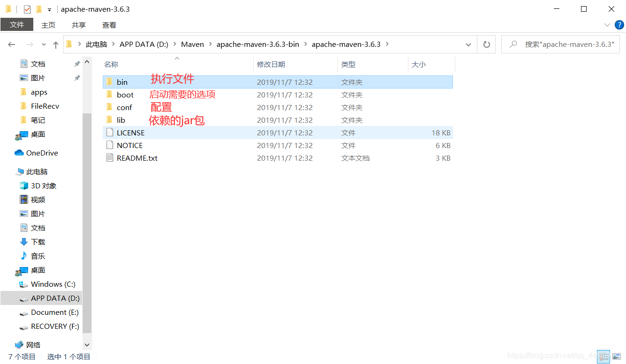
Task: Select the boot folder icon
Action: pos(109,94)
